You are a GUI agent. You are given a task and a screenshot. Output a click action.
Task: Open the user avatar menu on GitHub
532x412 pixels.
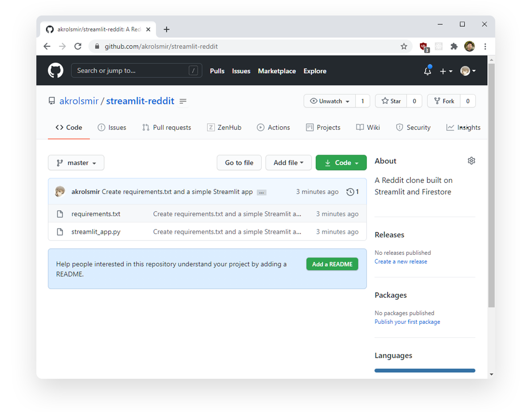point(468,71)
